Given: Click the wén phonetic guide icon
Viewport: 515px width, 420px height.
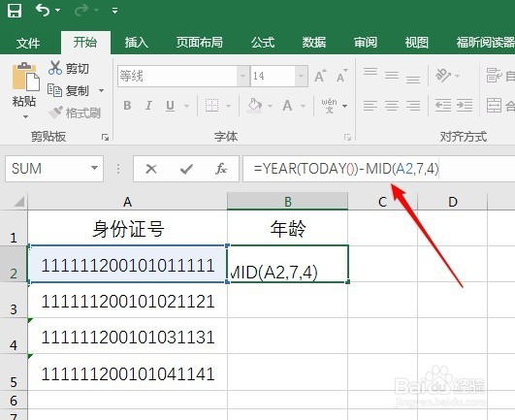Looking at the screenshot, I should pos(330,106).
